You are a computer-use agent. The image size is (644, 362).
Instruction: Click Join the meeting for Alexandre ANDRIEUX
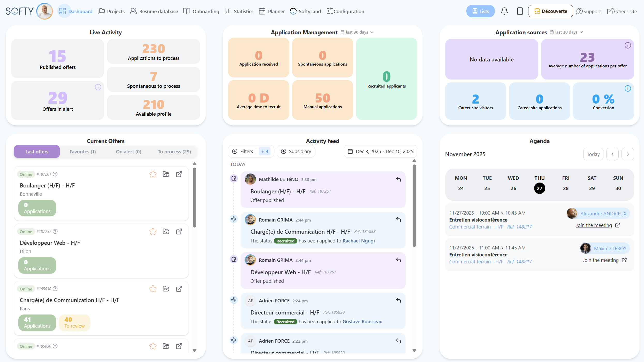pos(594,225)
